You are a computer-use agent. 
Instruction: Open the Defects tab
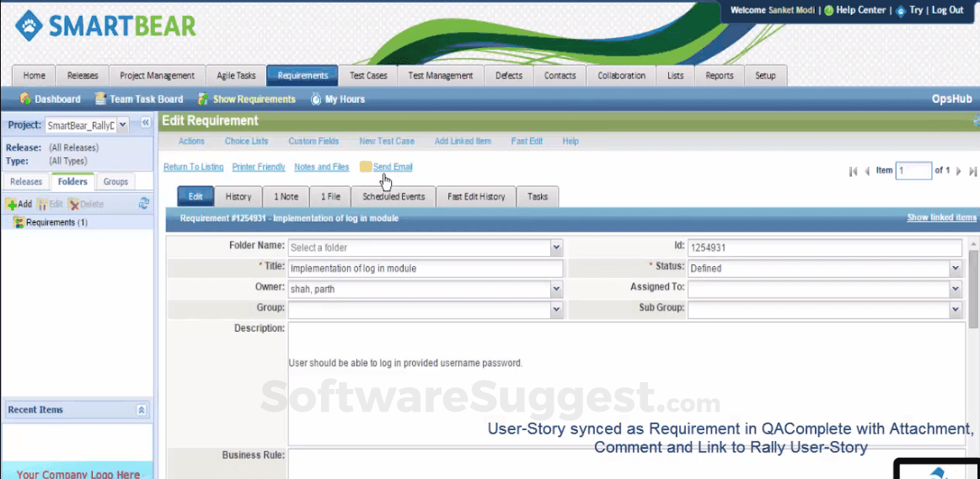tap(509, 76)
